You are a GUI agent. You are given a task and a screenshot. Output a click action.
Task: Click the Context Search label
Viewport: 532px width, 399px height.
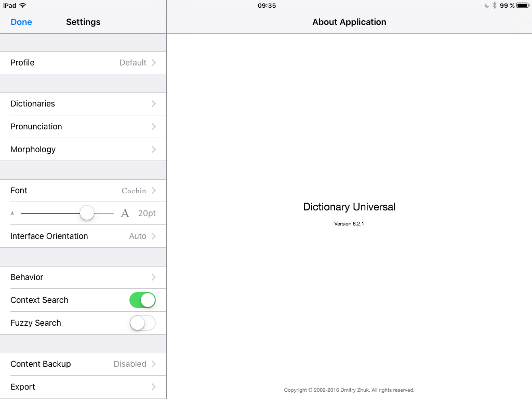coord(39,300)
